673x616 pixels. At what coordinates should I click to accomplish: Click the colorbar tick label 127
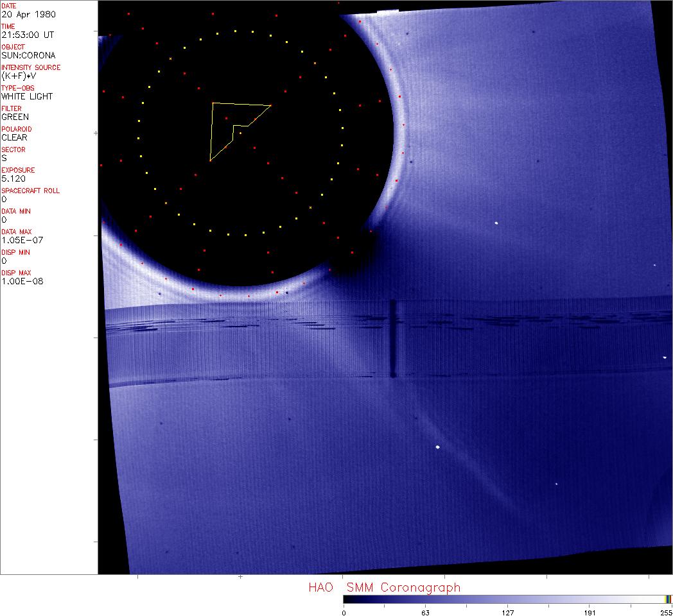pyautogui.click(x=507, y=612)
